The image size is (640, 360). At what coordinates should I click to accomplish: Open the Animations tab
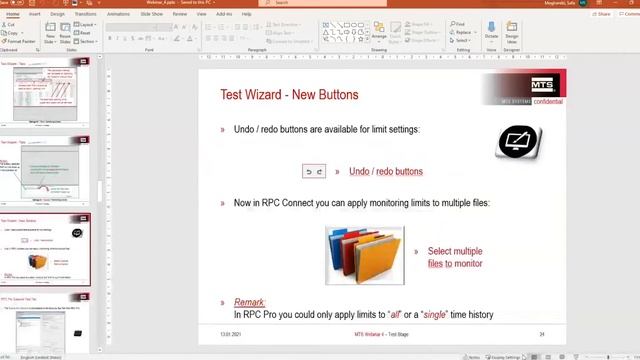118,14
